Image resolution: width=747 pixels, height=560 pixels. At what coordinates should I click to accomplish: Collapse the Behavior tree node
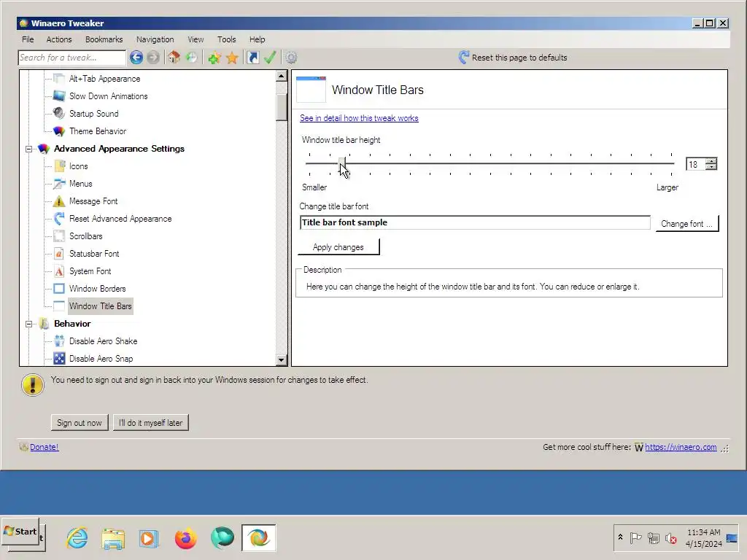coord(28,324)
